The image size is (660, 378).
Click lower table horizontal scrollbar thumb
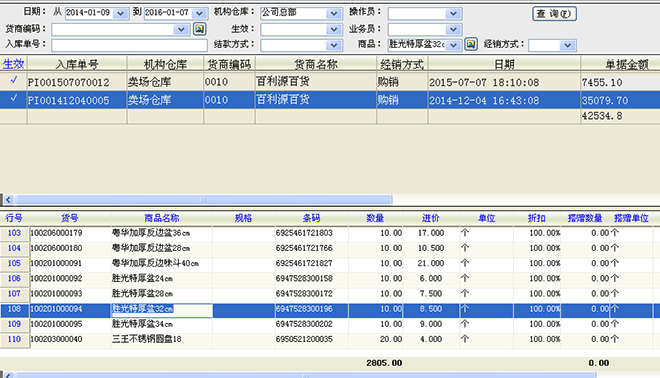pyautogui.click(x=306, y=375)
